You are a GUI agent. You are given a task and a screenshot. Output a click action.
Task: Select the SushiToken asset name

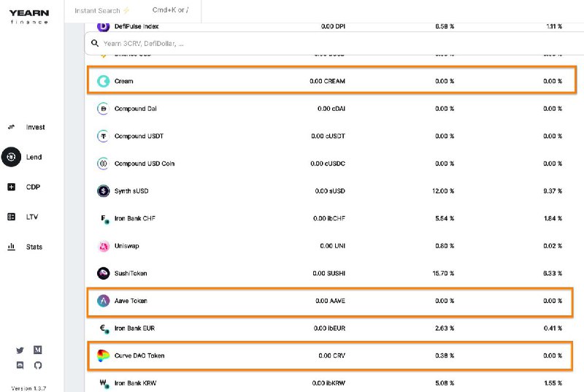131,273
